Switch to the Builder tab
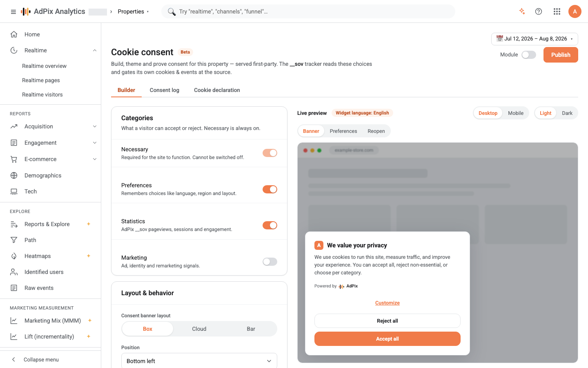Viewport: 588px width, 368px height. click(x=126, y=90)
